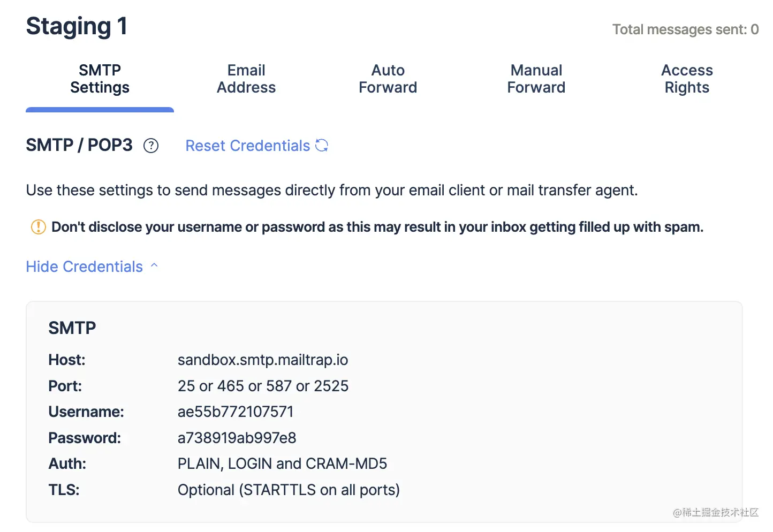Click the password value a738919ab997e8

click(237, 438)
